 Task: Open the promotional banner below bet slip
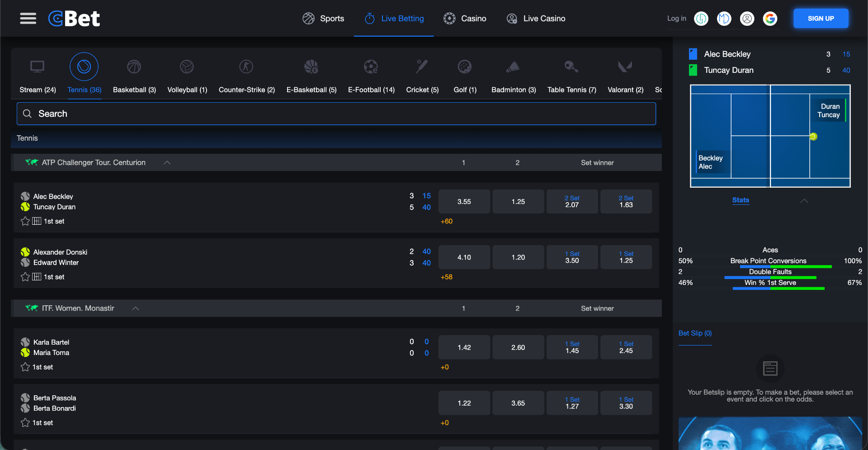coord(770,433)
